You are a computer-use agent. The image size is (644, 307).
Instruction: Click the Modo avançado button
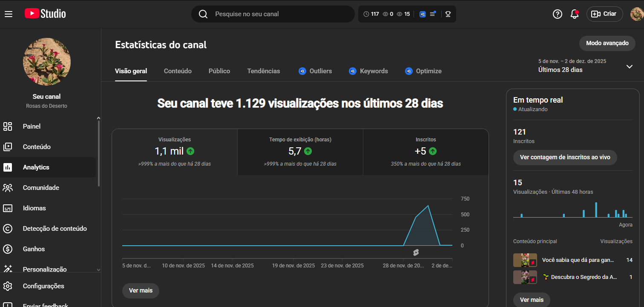coord(607,43)
